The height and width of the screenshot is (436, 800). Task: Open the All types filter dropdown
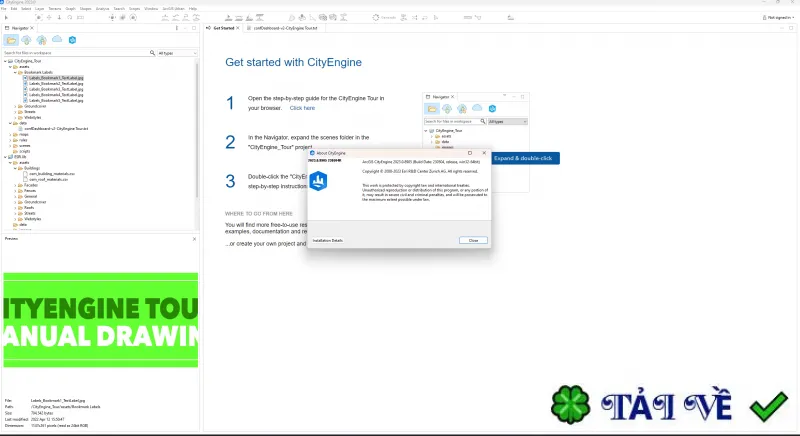(x=177, y=53)
